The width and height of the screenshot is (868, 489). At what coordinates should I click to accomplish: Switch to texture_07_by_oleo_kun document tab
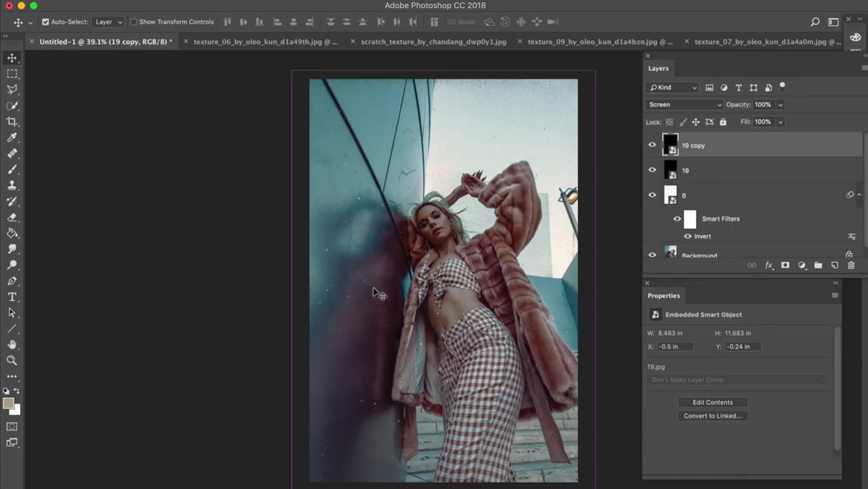767,42
